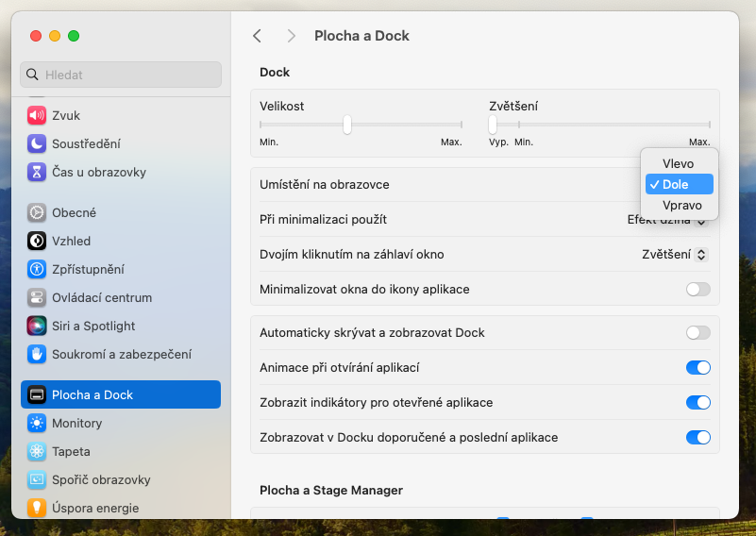756x536 pixels.
Task: Open Zpřístupnění accessibility icon
Action: click(37, 269)
